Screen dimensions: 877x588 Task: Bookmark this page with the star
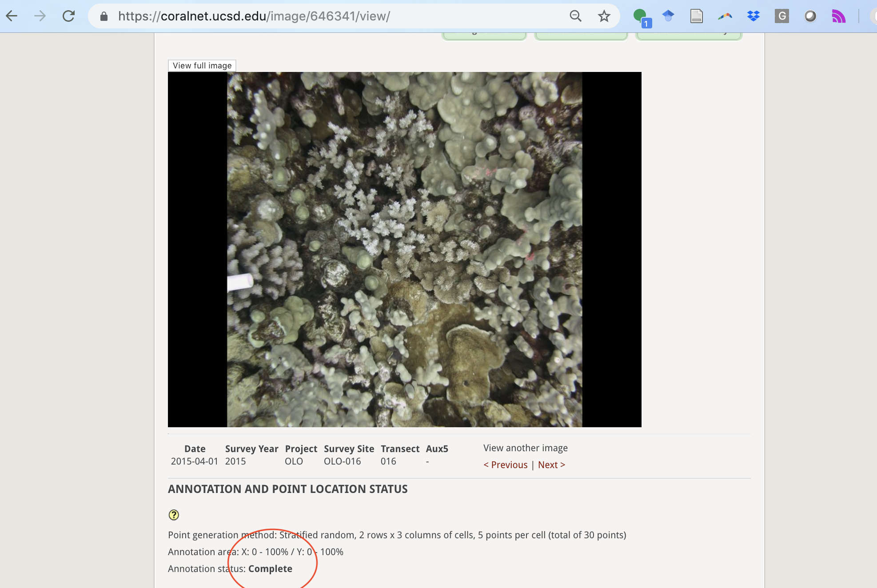pos(604,16)
